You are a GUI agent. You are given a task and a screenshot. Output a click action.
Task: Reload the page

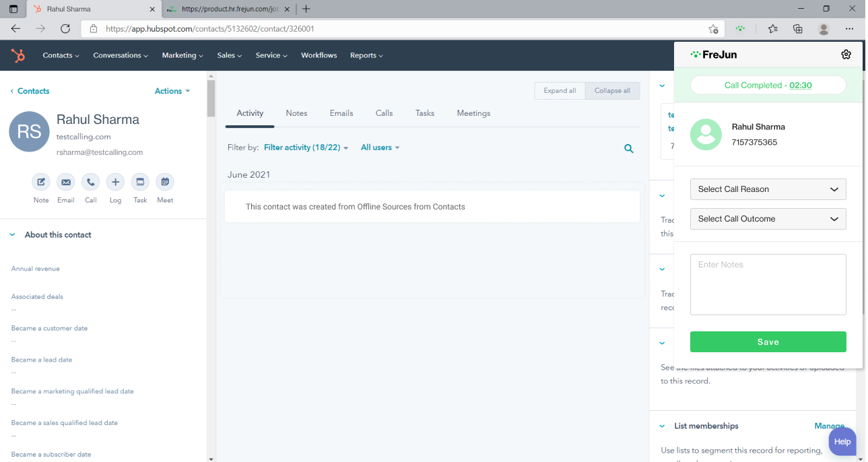[x=65, y=29]
